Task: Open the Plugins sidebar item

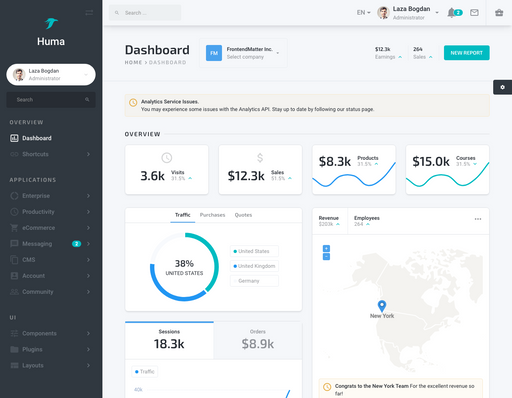Action: [51, 349]
